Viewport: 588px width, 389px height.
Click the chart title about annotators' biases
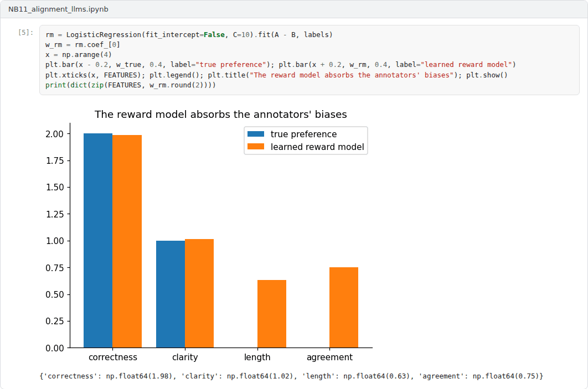[x=220, y=115]
